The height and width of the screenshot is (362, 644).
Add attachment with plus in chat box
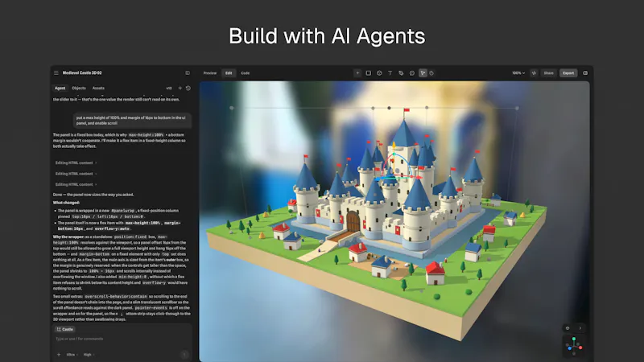[x=58, y=355]
